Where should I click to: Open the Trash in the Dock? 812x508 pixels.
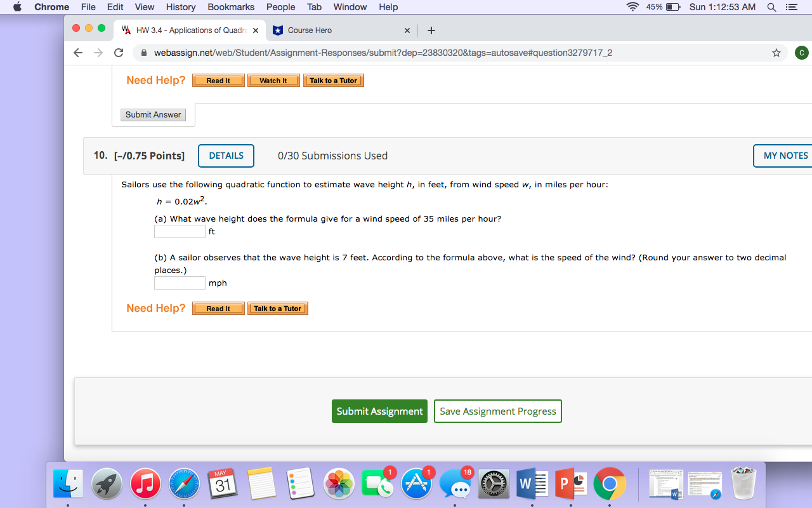(744, 484)
